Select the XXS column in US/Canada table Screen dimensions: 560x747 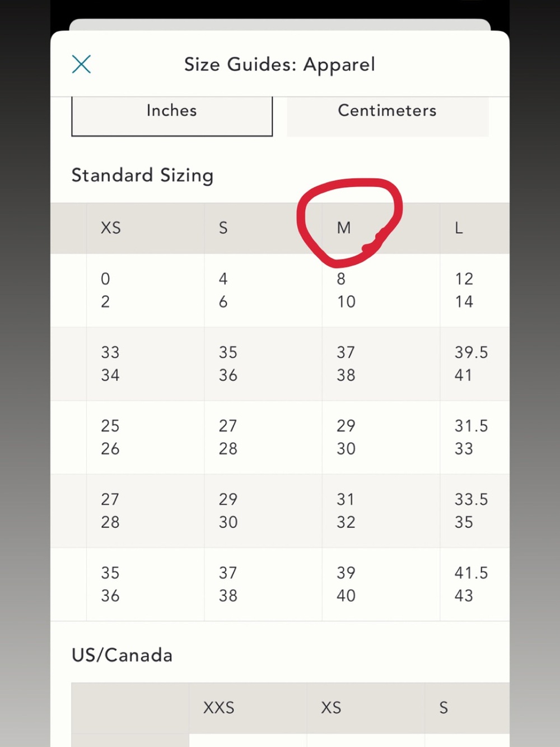coord(218,708)
